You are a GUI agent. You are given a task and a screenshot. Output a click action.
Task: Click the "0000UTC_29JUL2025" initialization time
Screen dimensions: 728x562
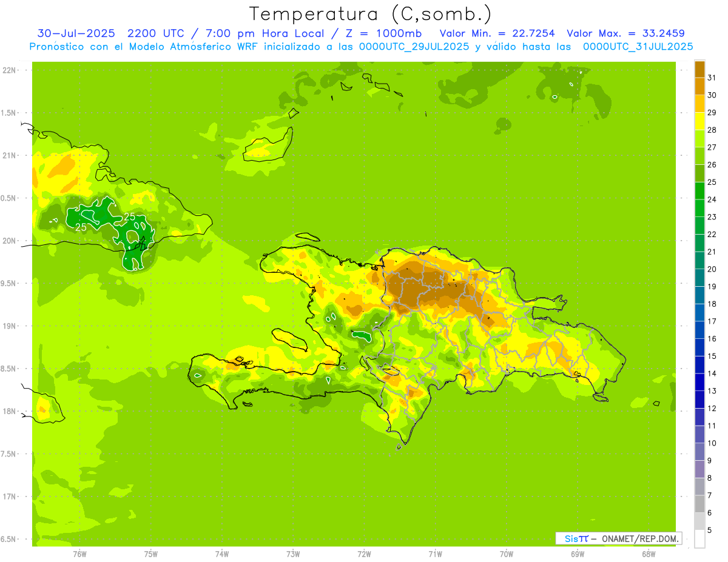tap(414, 47)
